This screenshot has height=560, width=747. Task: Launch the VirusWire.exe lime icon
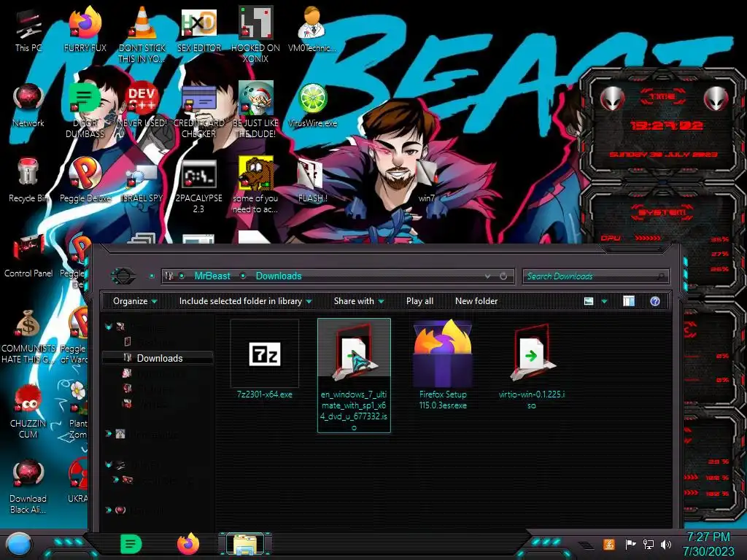[312, 105]
